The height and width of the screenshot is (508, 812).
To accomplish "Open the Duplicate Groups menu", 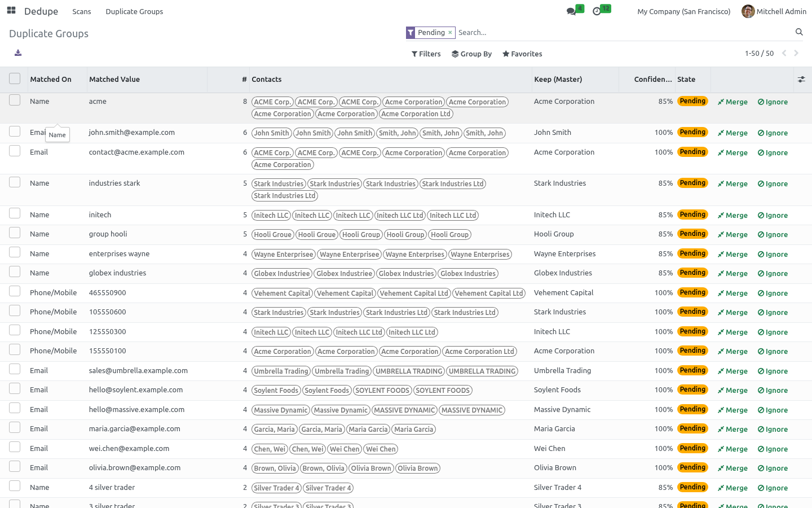I will (x=134, y=11).
